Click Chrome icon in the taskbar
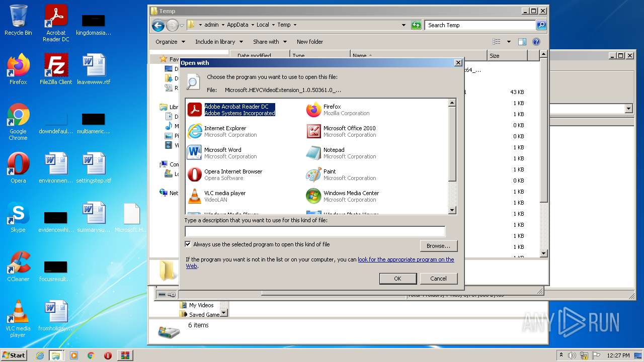The image size is (644, 362). [x=91, y=355]
